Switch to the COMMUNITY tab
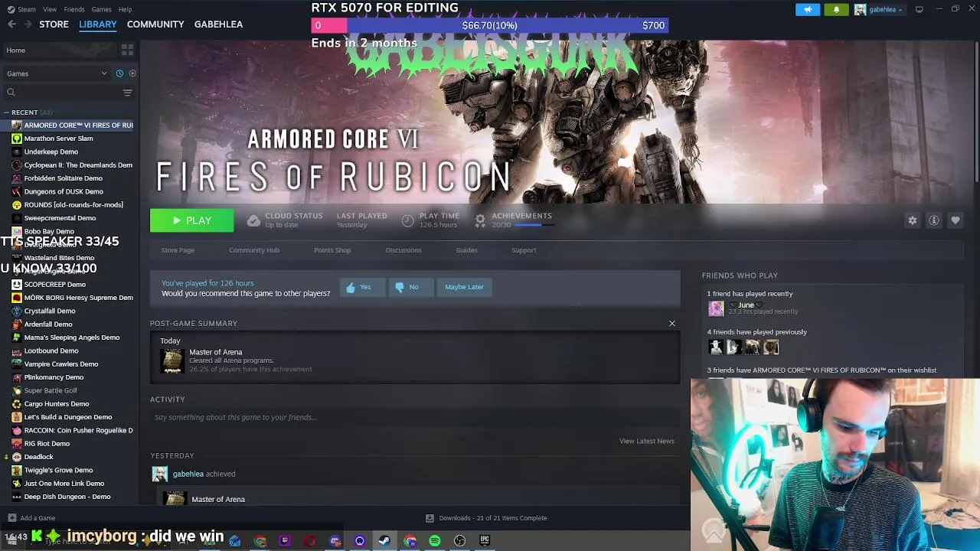Viewport: 980px width, 551px height. coord(155,24)
